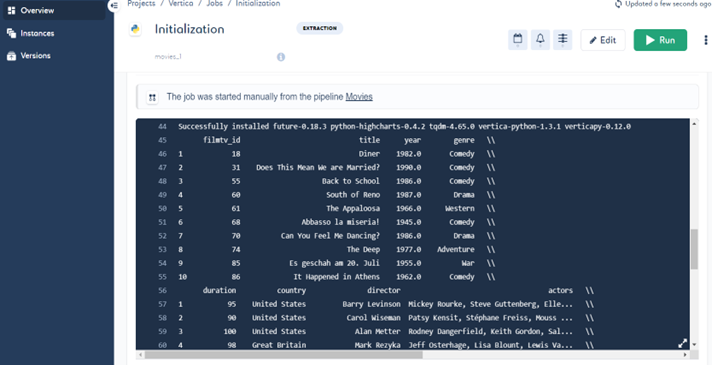This screenshot has height=365, width=712.
Task: Click the EXTRACTION tag badge
Action: pyautogui.click(x=320, y=28)
